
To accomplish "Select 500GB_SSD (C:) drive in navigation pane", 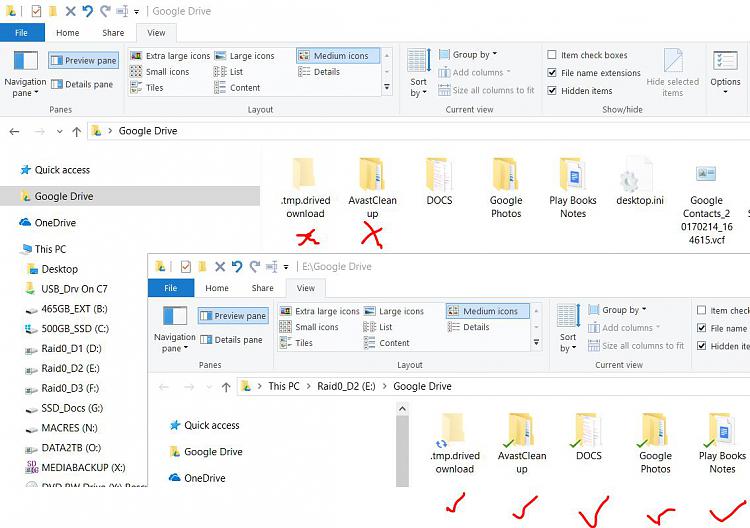I will (x=67, y=329).
